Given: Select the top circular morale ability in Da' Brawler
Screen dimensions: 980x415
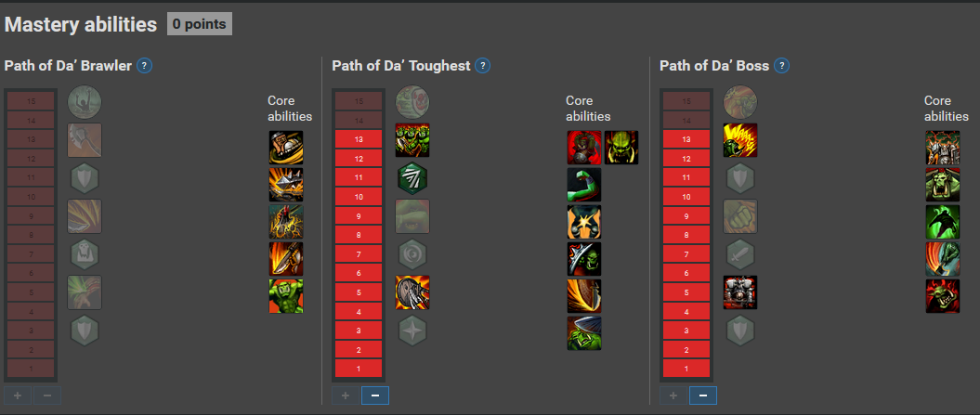Looking at the screenshot, I should click(85, 102).
